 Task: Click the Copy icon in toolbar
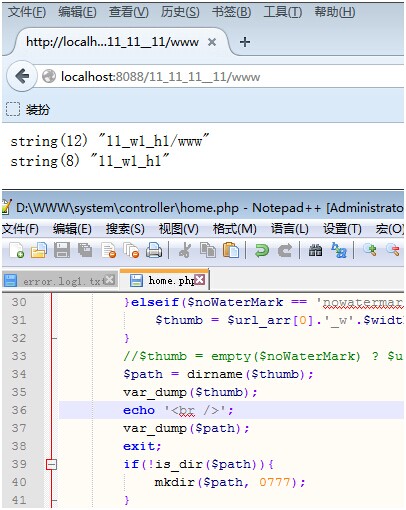tap(208, 250)
